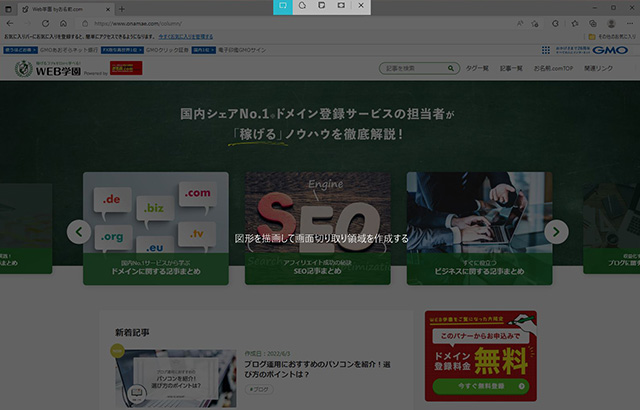The image size is (640, 410).
Task: Close the Web学園 browser tab
Action: (x=108, y=9)
